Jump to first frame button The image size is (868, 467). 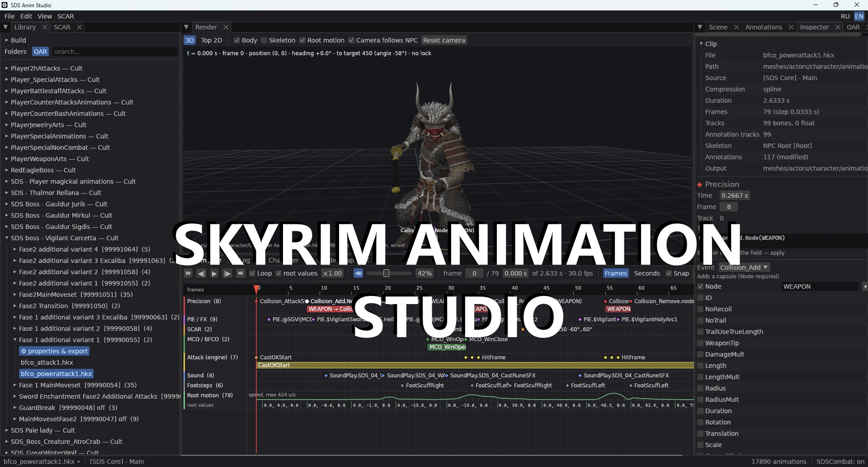(x=188, y=273)
